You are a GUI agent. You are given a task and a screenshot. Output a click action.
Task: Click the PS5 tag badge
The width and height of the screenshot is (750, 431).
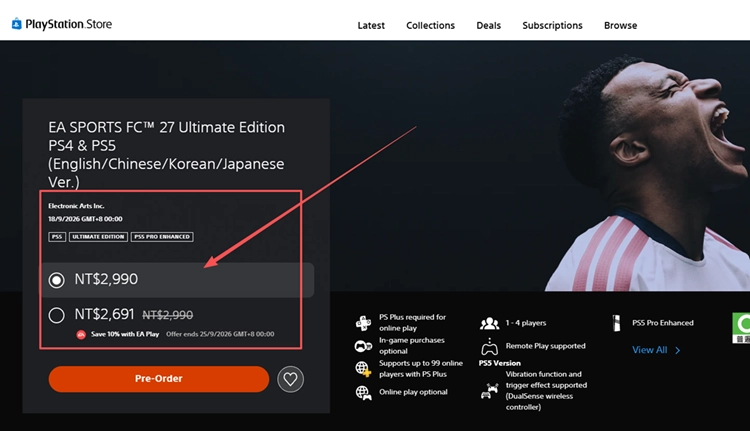click(x=57, y=237)
